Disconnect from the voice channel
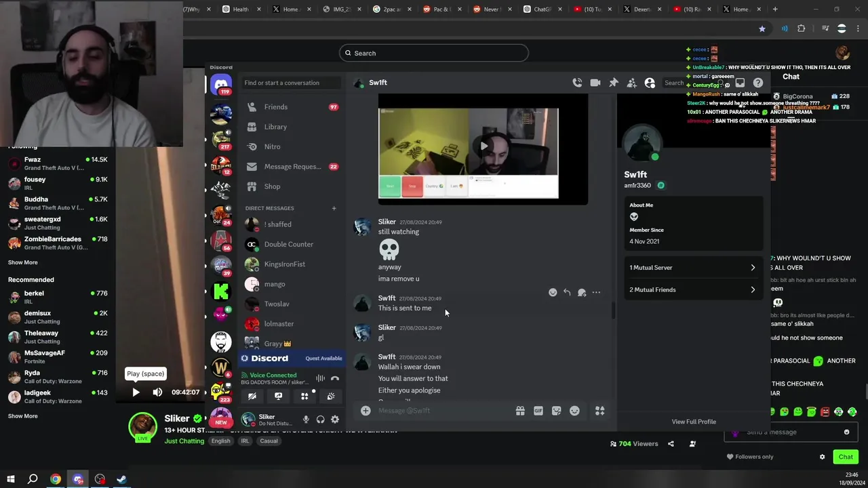The image size is (868, 488). 335,378
